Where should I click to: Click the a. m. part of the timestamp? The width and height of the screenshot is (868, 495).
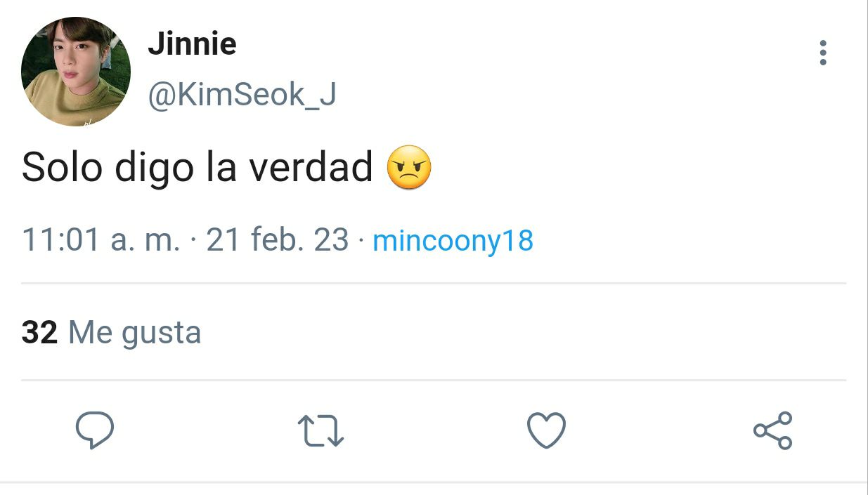click(x=145, y=242)
